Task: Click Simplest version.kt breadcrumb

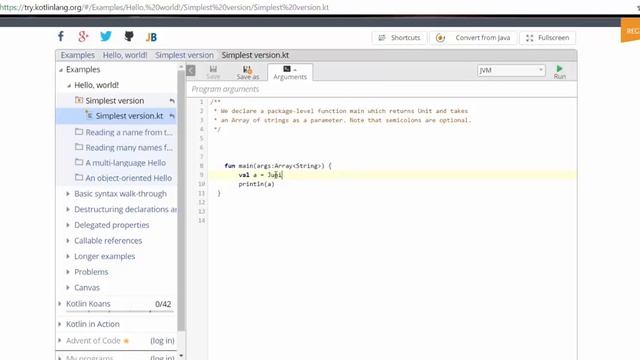Action: [x=255, y=55]
